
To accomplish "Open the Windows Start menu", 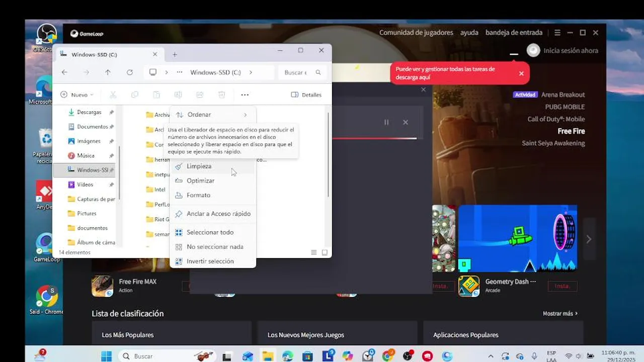I will coord(106,356).
